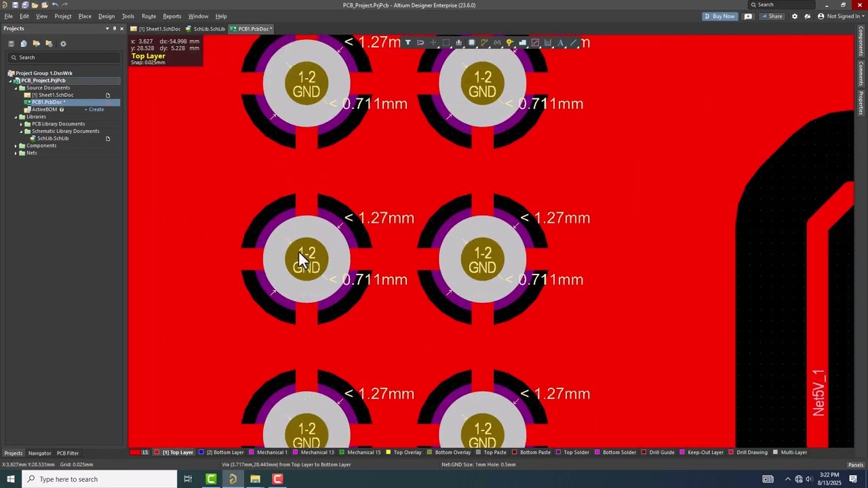868x488 pixels.
Task: Click the Undo arrow
Action: coord(55,5)
